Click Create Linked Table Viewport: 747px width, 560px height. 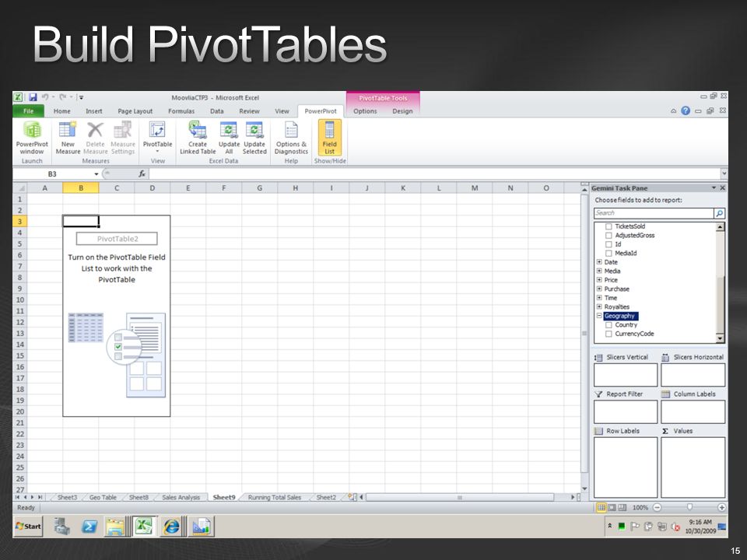pos(198,137)
